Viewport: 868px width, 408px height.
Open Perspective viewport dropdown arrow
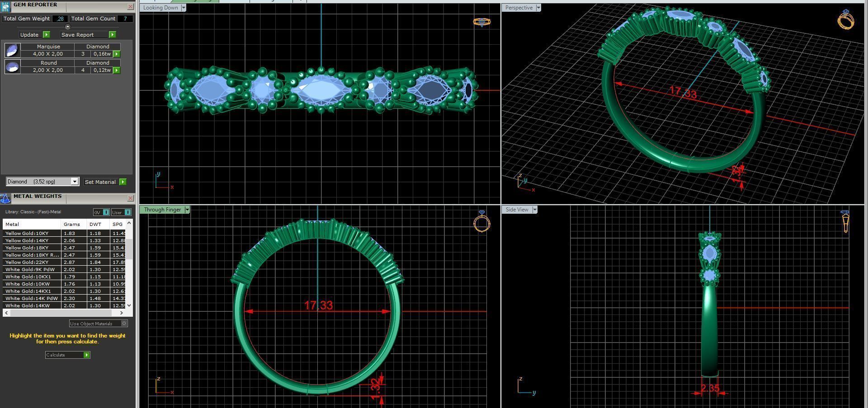[x=538, y=8]
